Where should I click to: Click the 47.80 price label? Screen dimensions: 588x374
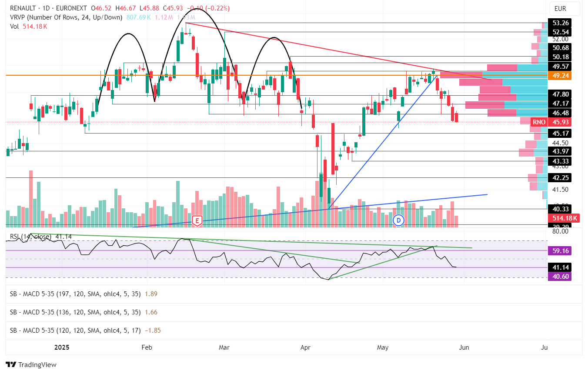(561, 94)
